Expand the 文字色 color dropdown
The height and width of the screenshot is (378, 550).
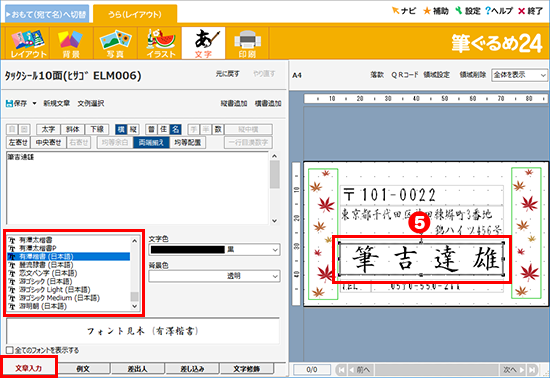click(x=275, y=250)
